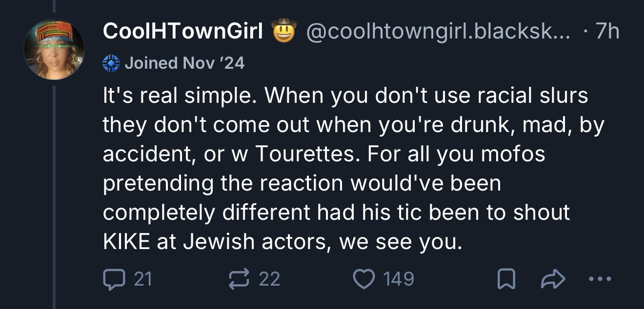644x309 pixels.
Task: Click the CoolHTownGirl display name
Action: pos(183,32)
